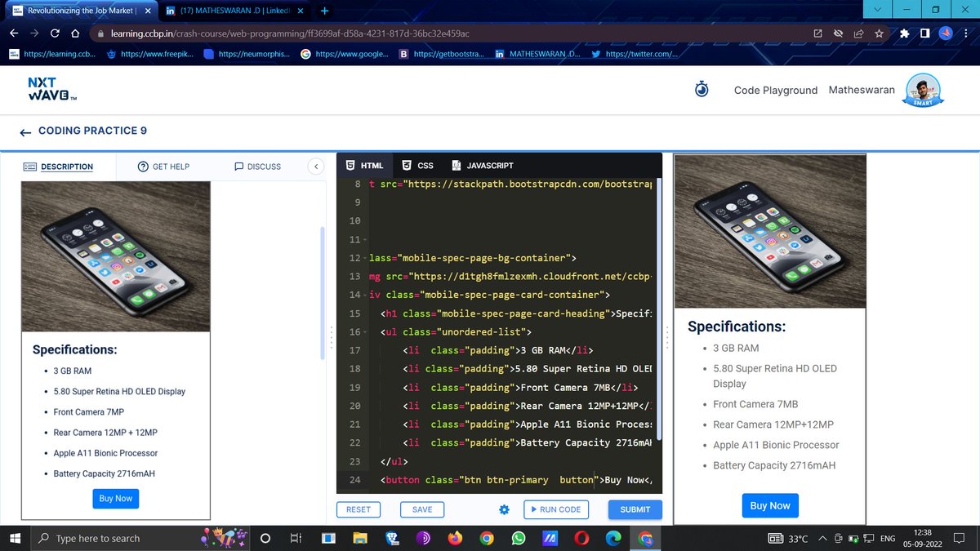The height and width of the screenshot is (551, 980).
Task: Open Opera browser from the taskbar
Action: click(x=581, y=539)
